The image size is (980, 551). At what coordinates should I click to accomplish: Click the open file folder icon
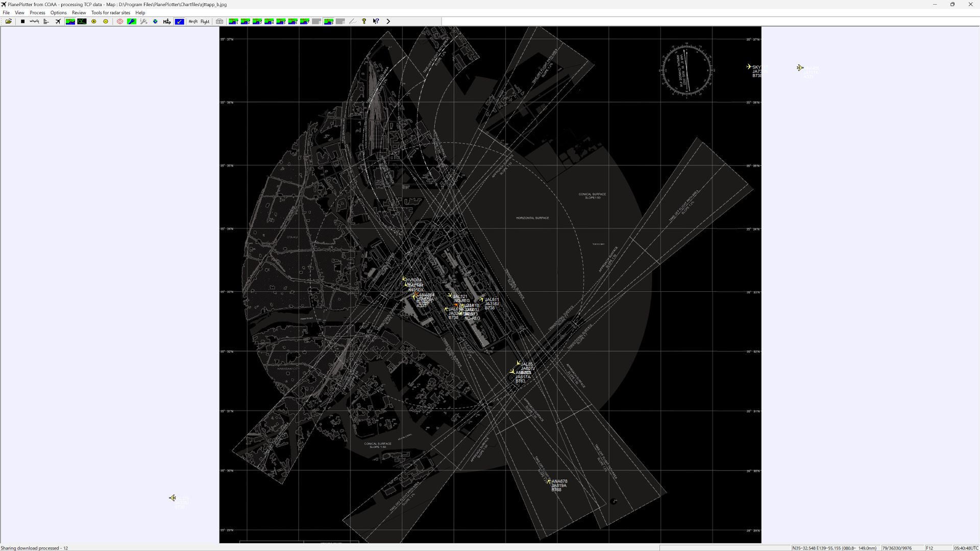pyautogui.click(x=9, y=21)
